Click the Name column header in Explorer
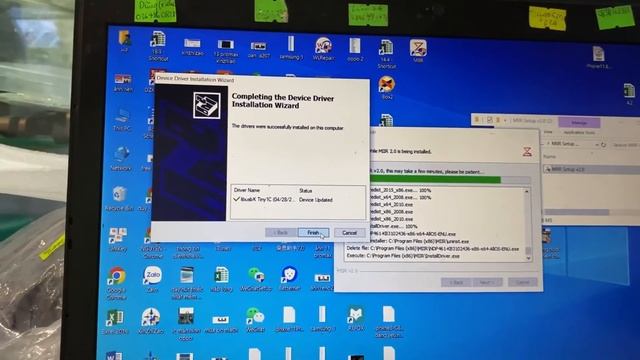The height and width of the screenshot is (360, 640). (x=550, y=156)
